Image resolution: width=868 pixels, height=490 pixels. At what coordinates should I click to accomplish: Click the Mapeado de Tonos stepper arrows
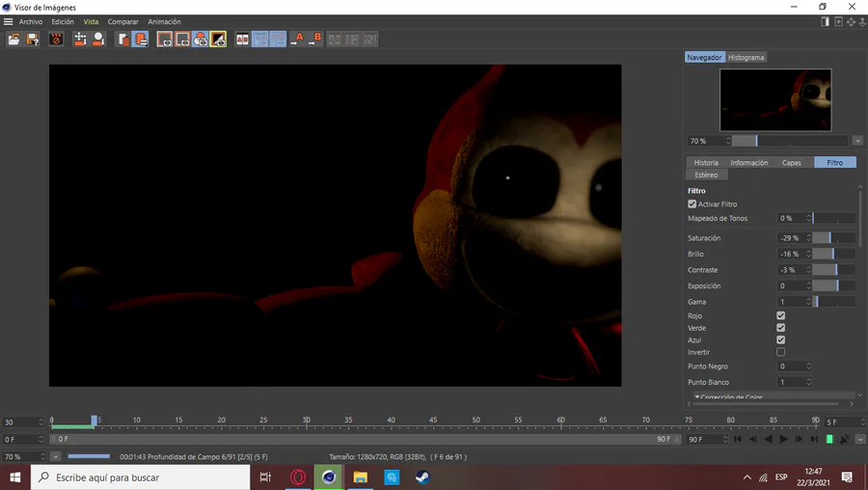tap(809, 218)
